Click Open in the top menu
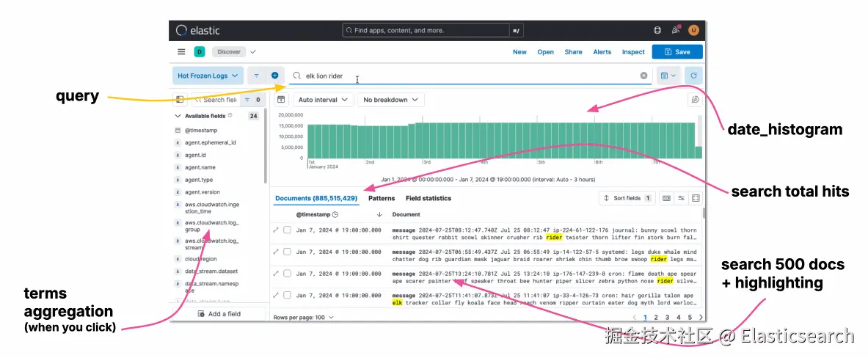Viewport: 868px width, 358px height. 546,52
